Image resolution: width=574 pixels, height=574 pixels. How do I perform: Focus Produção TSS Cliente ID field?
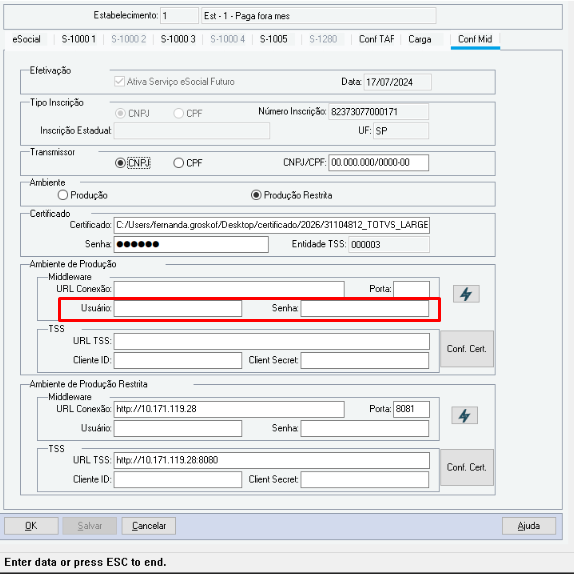[178, 360]
